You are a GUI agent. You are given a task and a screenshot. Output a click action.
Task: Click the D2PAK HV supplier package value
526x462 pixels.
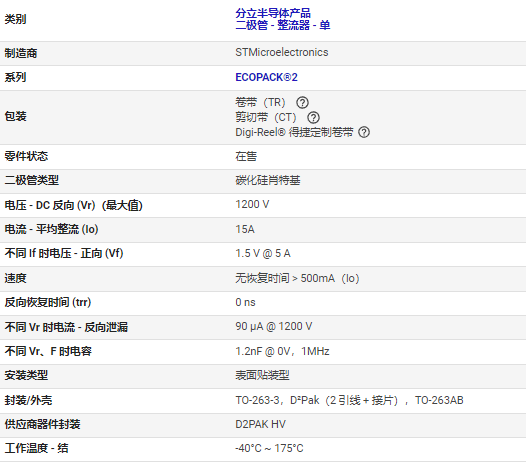pos(260,424)
